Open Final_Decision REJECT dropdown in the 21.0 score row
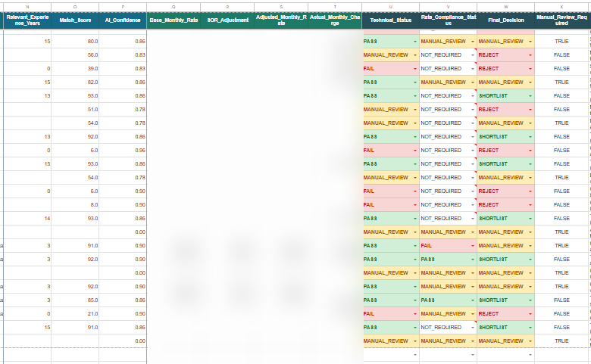The width and height of the screenshot is (591, 364). pos(530,314)
